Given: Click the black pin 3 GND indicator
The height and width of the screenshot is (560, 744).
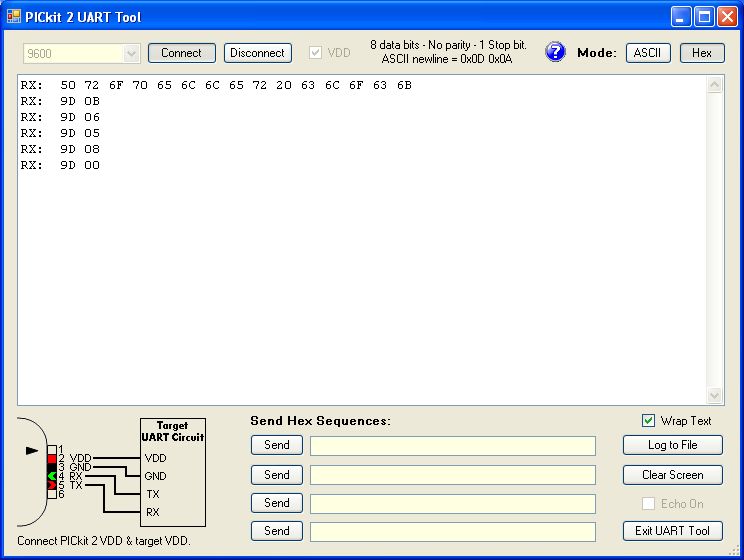Looking at the screenshot, I should (x=52, y=467).
